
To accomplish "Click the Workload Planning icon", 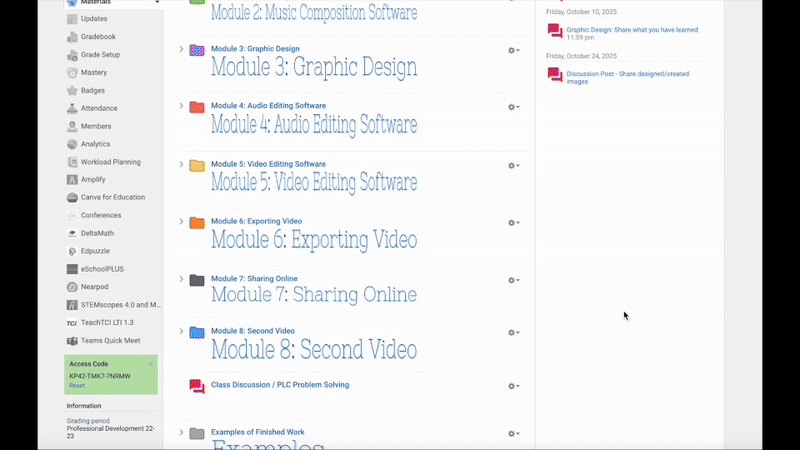I will point(72,162).
